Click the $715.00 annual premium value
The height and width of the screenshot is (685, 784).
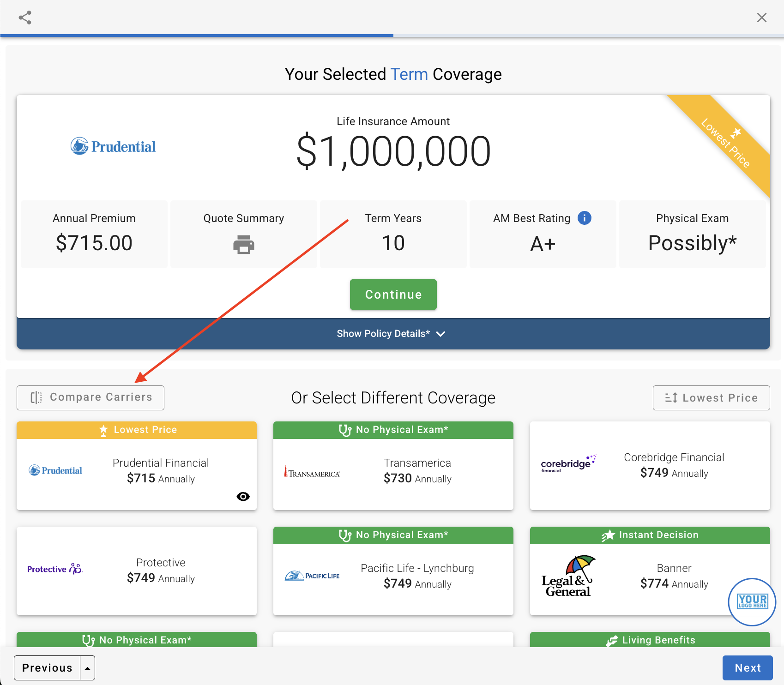tap(94, 243)
